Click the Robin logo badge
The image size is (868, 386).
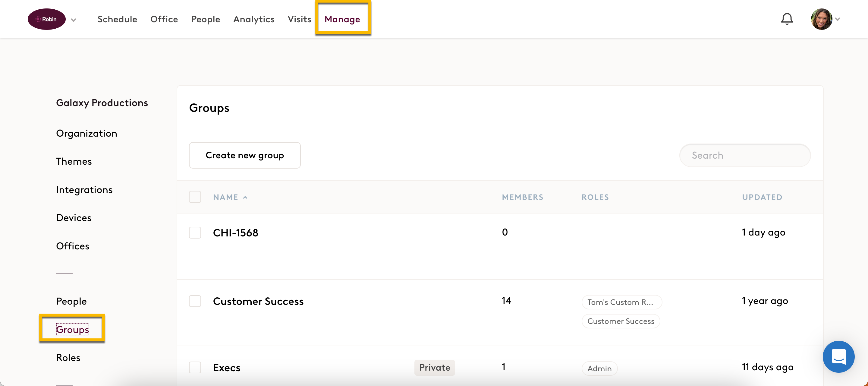coord(46,19)
